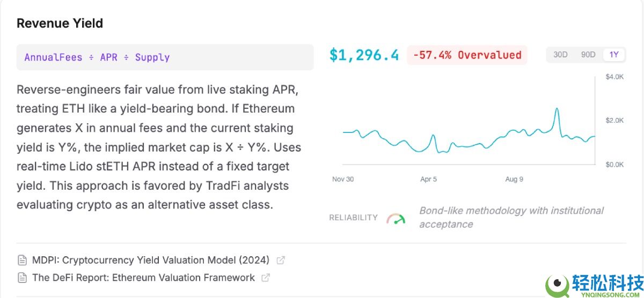Click the RELIABILITY label

point(353,218)
